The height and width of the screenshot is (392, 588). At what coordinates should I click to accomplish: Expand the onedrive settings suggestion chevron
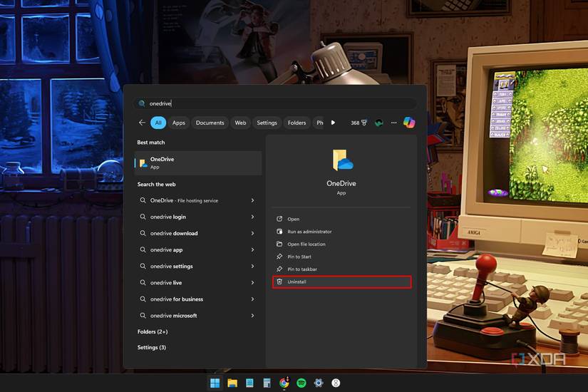coord(252,267)
